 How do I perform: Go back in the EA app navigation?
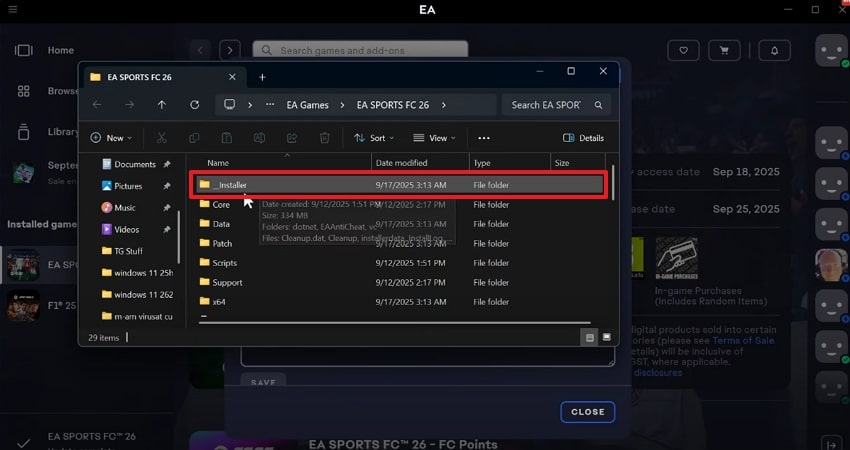(x=200, y=50)
